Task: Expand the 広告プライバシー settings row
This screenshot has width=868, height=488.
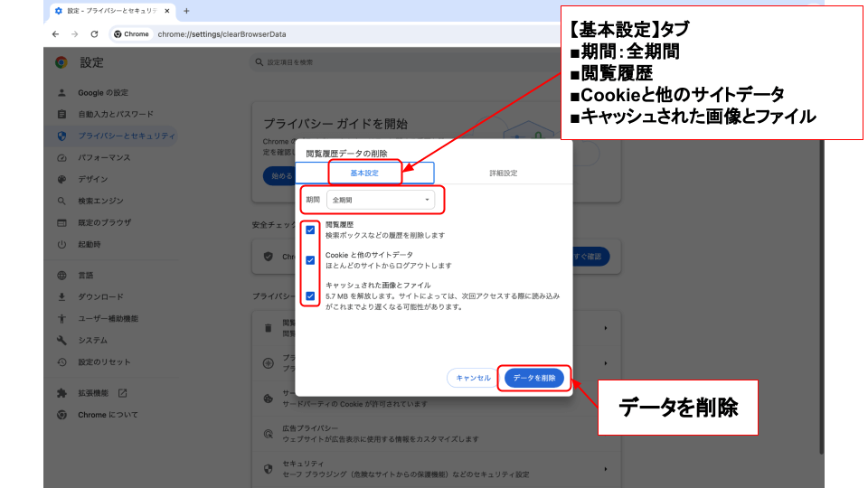Action: click(x=434, y=433)
